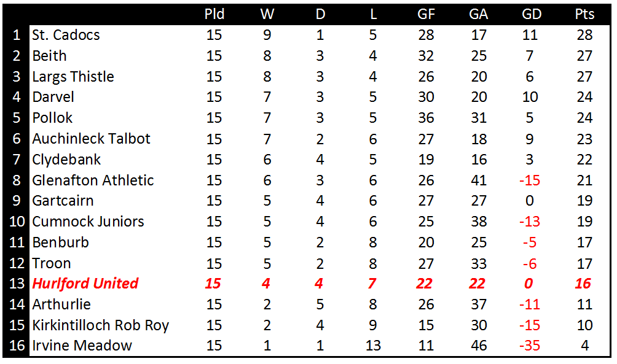Click on Largs Thistle
The height and width of the screenshot is (364, 617).
point(73,77)
